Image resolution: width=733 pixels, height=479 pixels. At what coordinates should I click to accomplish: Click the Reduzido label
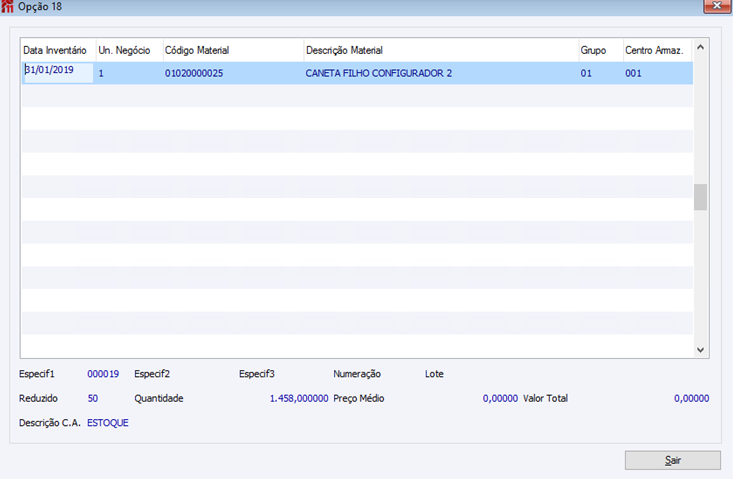(38, 399)
